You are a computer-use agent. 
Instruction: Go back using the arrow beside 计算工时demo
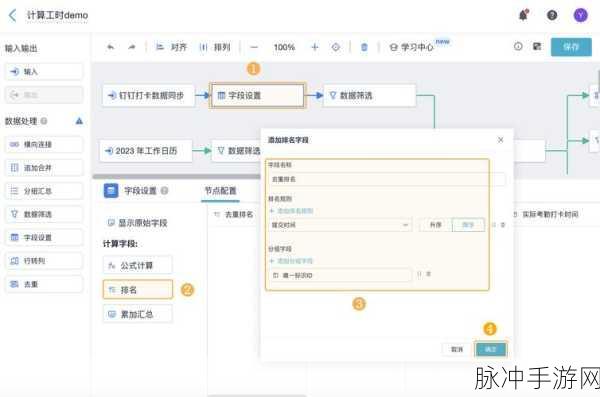tap(13, 16)
